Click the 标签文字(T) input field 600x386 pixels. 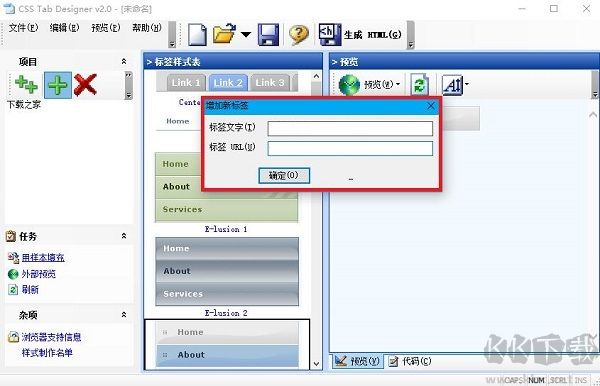pos(350,129)
